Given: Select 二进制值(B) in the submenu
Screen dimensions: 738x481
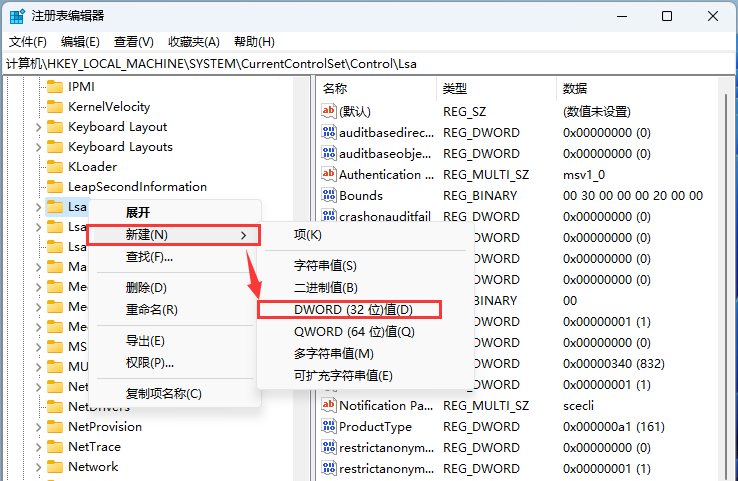Looking at the screenshot, I should pyautogui.click(x=365, y=288).
